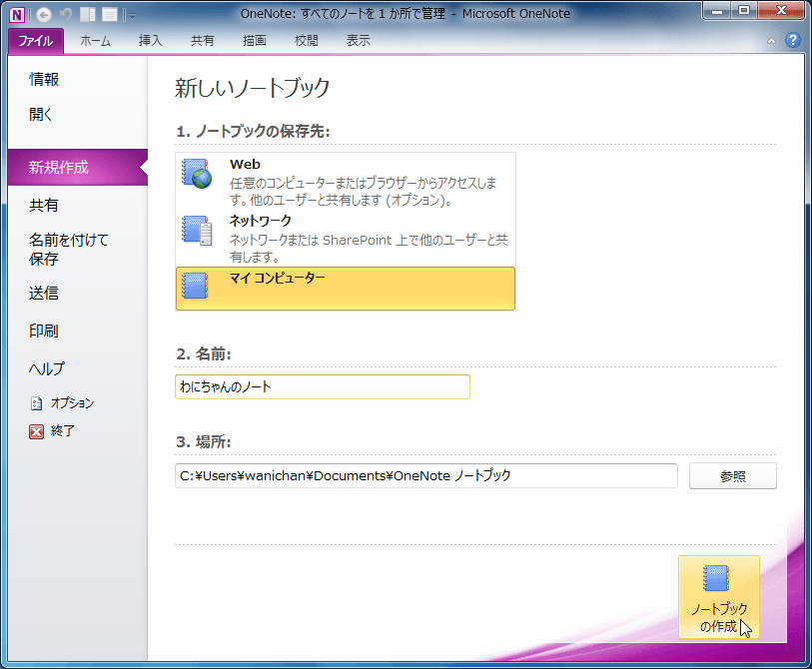The image size is (812, 669).
Task: Choose ネットワーク as notebook storage location
Action: [x=346, y=239]
